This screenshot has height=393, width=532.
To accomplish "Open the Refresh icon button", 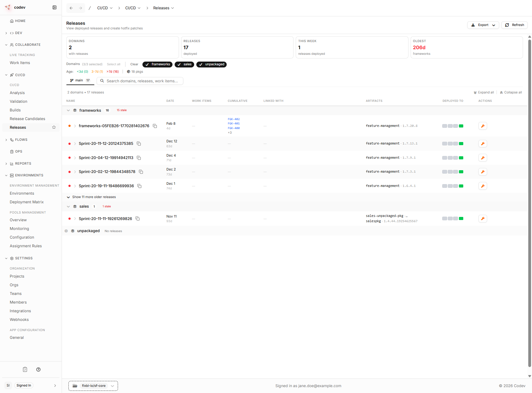I will pos(507,25).
